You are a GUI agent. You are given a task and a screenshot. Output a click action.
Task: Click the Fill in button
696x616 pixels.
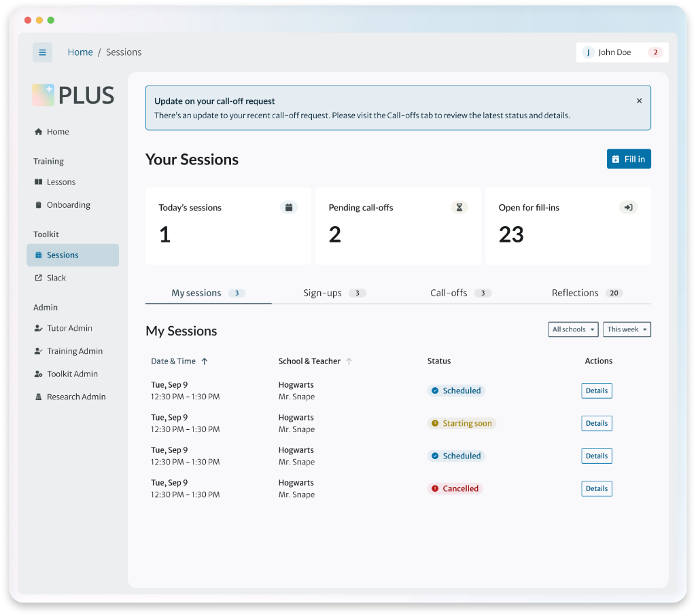point(629,159)
